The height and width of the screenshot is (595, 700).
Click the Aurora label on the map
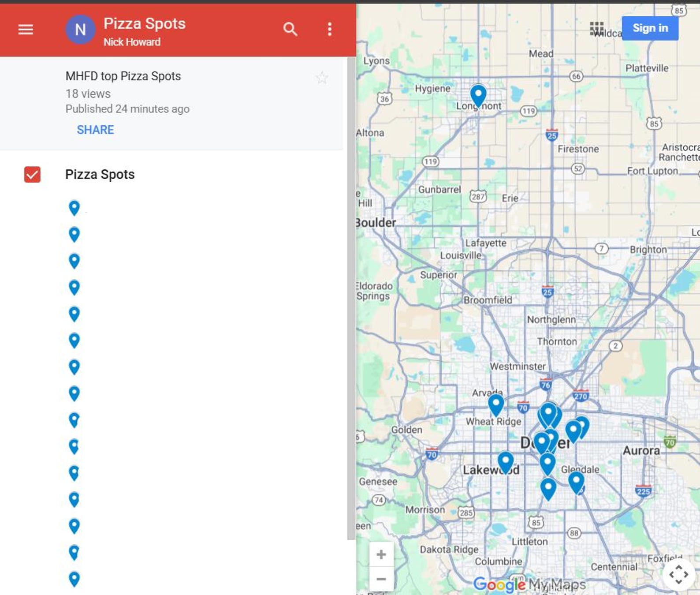(641, 450)
